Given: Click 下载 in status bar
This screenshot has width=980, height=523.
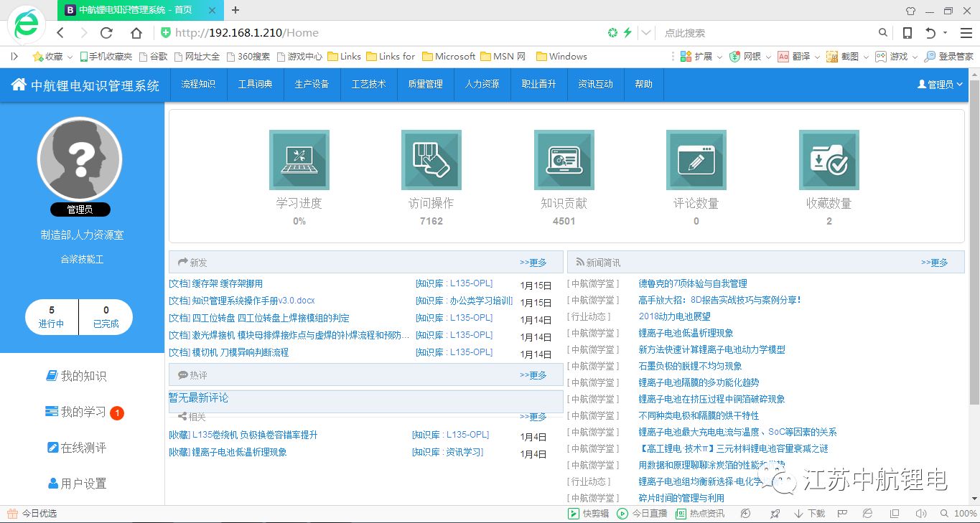Looking at the screenshot, I should click(x=809, y=514).
